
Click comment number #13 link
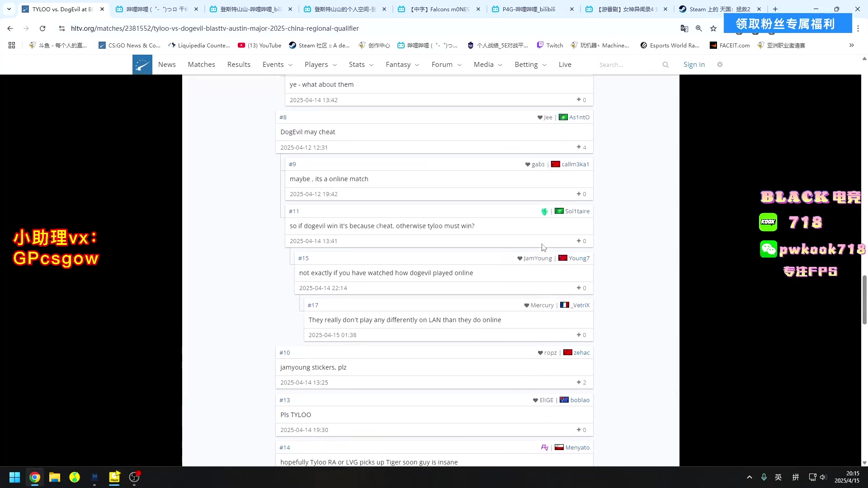284,400
